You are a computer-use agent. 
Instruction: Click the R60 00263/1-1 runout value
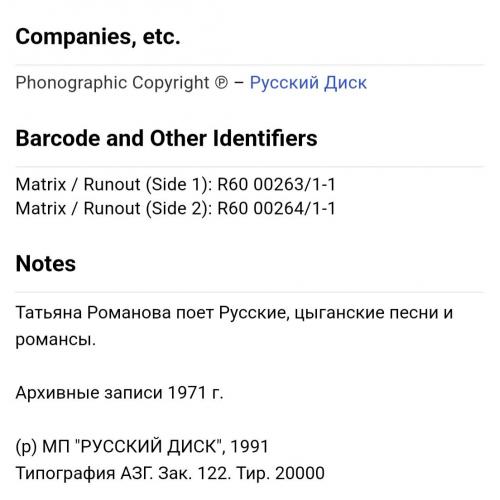click(276, 184)
